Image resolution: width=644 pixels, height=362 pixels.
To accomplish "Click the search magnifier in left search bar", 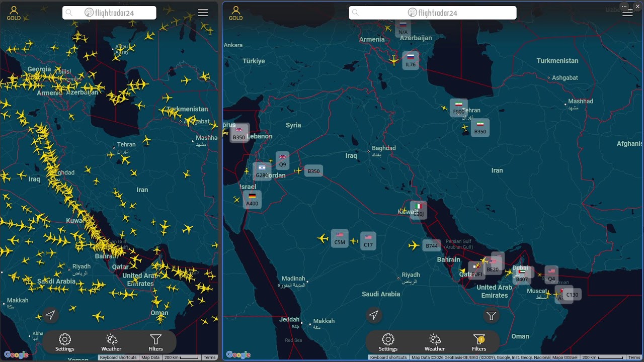I will point(69,13).
